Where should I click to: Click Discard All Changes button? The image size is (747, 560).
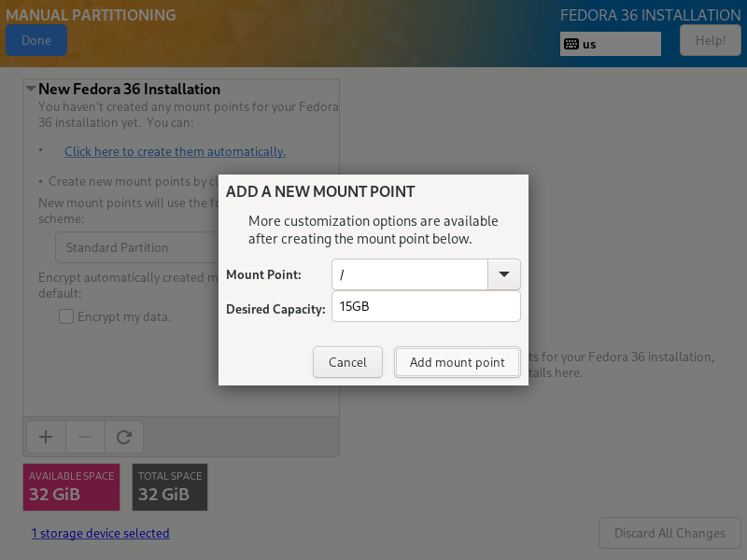669,533
